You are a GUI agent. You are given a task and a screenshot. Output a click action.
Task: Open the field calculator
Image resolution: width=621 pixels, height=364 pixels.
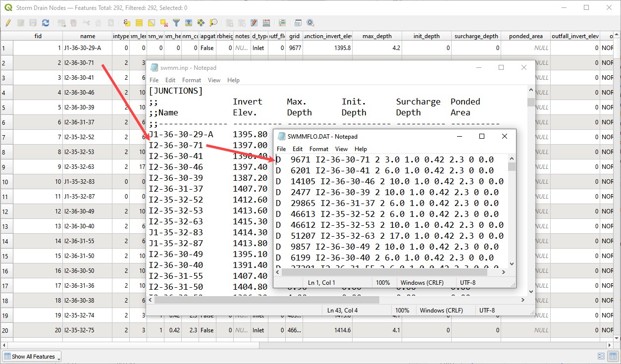point(266,23)
